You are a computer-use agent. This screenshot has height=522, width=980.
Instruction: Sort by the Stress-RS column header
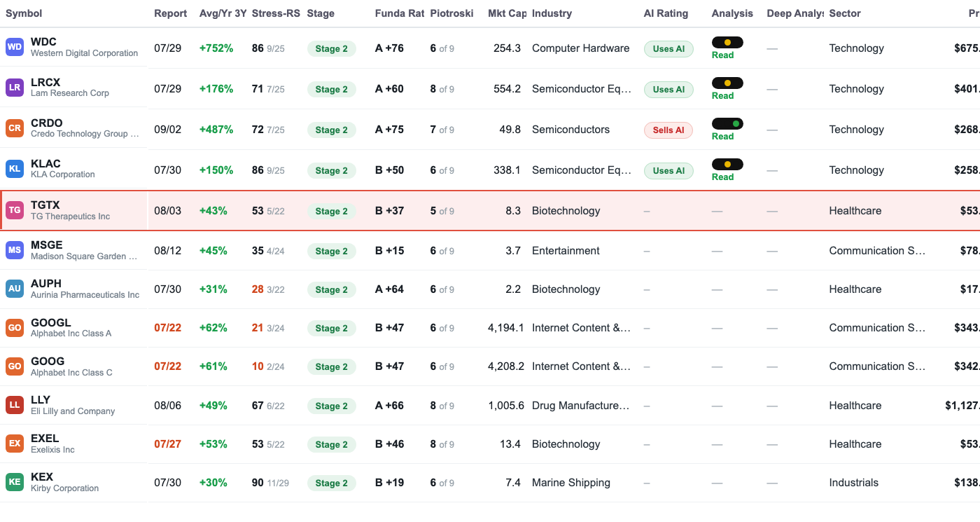point(276,13)
